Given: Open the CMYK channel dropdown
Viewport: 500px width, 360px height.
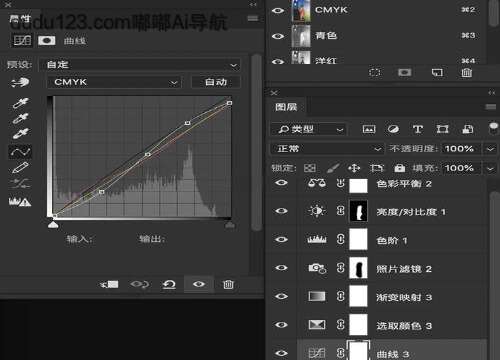Looking at the screenshot, I should (x=114, y=82).
